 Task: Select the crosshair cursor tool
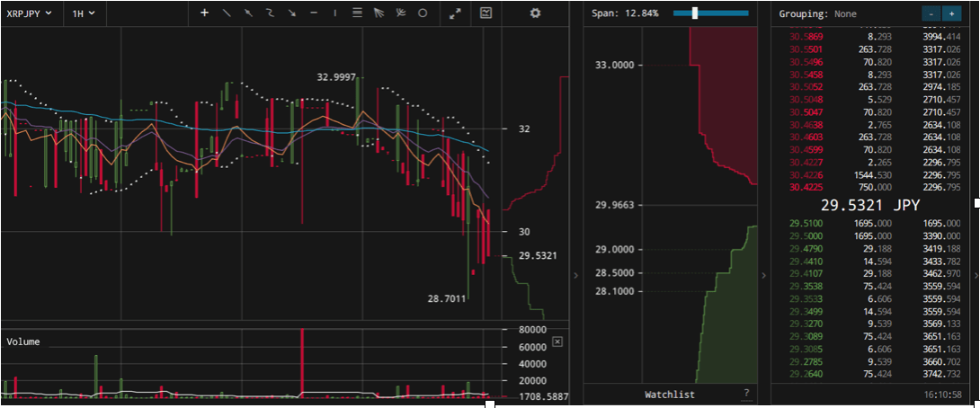204,13
